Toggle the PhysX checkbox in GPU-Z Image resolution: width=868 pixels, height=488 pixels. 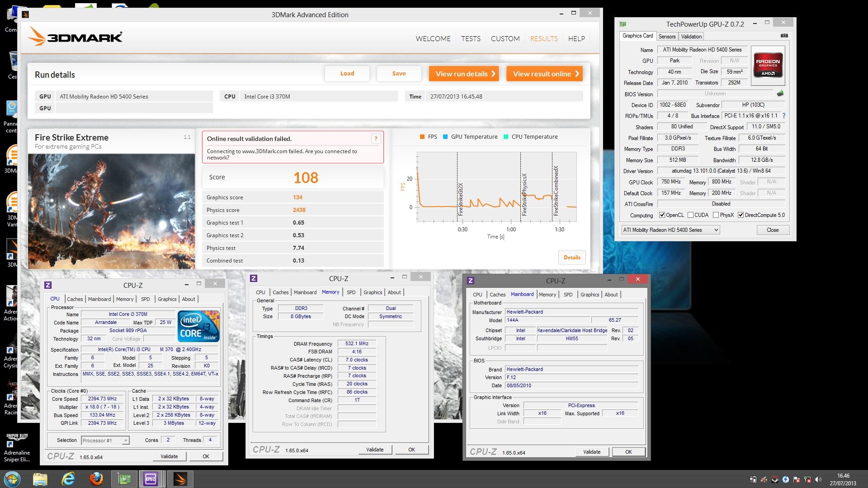716,215
